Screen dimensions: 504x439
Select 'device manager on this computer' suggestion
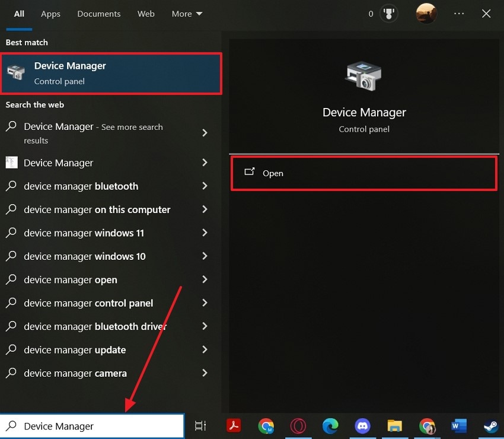[x=97, y=209]
